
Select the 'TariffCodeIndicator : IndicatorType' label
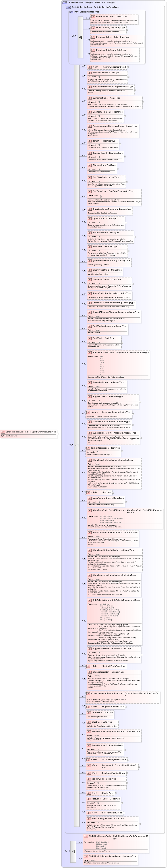point(110,326)
